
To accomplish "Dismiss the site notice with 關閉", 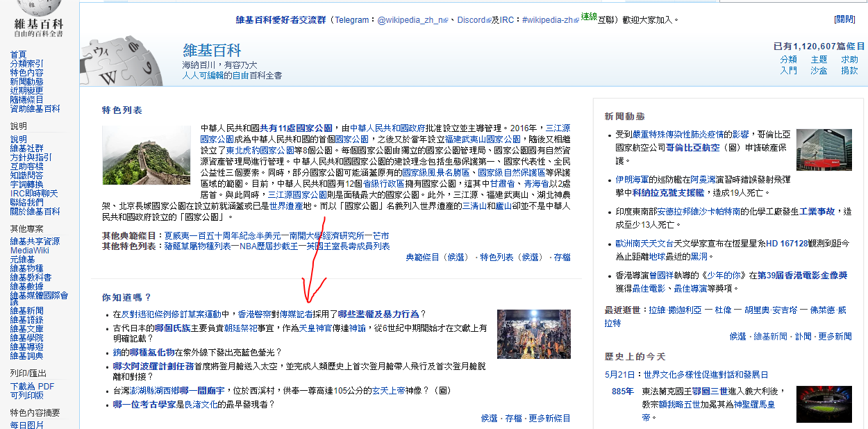I will pos(844,19).
